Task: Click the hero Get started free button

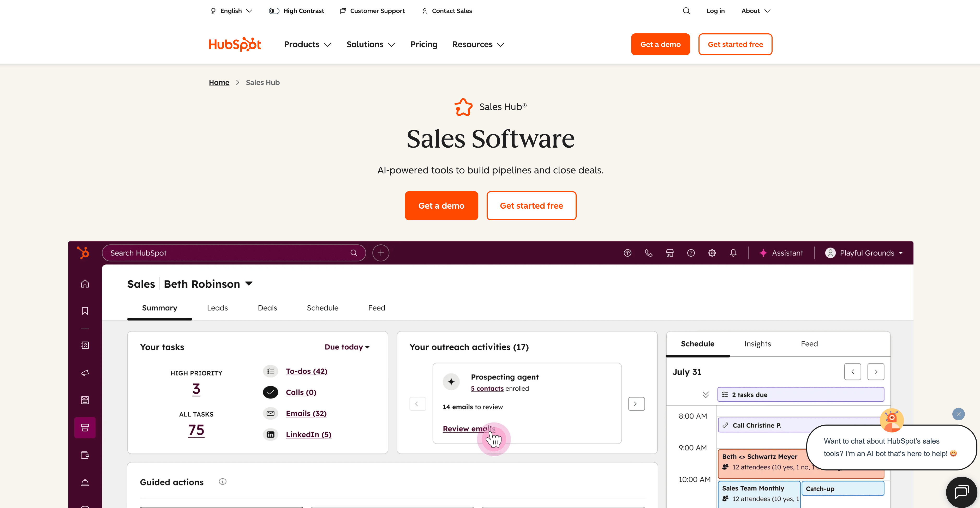Action: coord(531,206)
